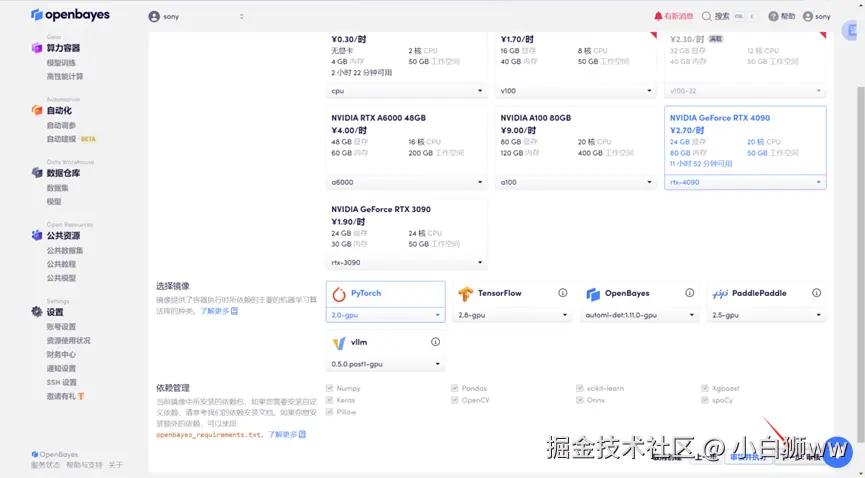The image size is (865, 478).
Task: Click the user avatar icon beside sony switcher
Action: click(x=154, y=17)
